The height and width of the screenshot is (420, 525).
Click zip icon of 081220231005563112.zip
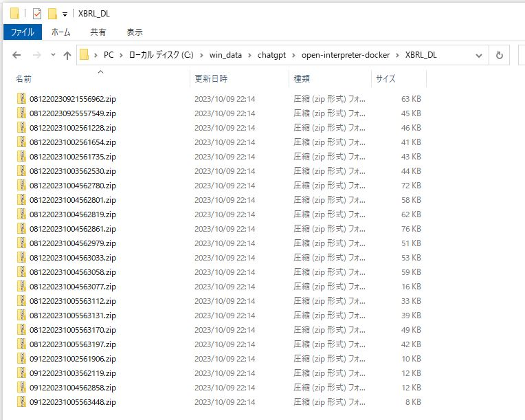tap(21, 300)
